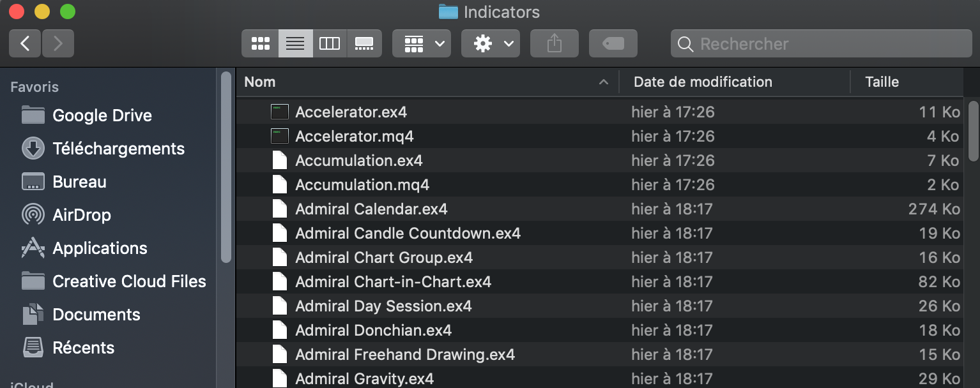Click the Documents icon
Screen dimensions: 980x388
33,315
